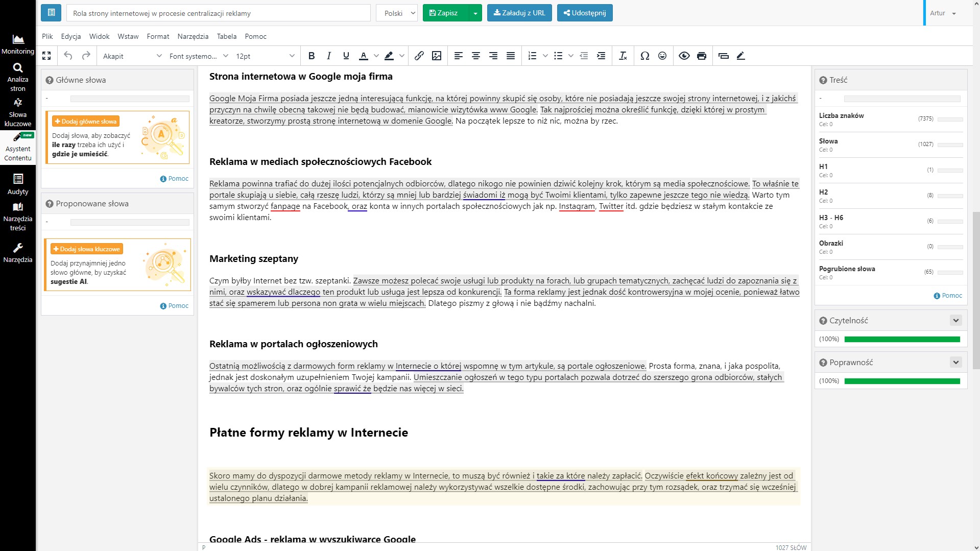The width and height of the screenshot is (980, 551).
Task: Open text color dropdown arrow
Action: tap(376, 56)
